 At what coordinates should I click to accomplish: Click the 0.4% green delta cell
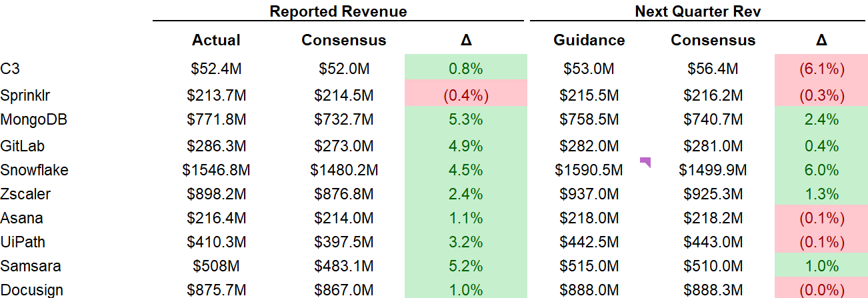pos(821,146)
